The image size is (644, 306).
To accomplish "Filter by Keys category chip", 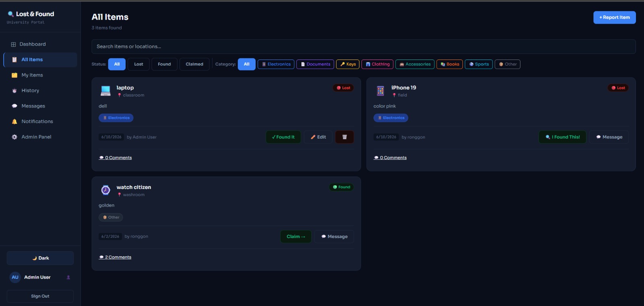I will [x=348, y=64].
